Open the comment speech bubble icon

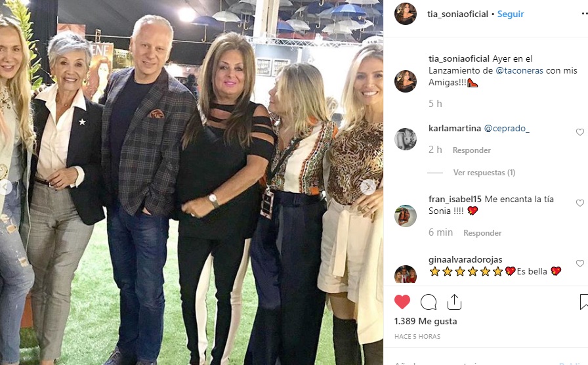[x=429, y=302]
